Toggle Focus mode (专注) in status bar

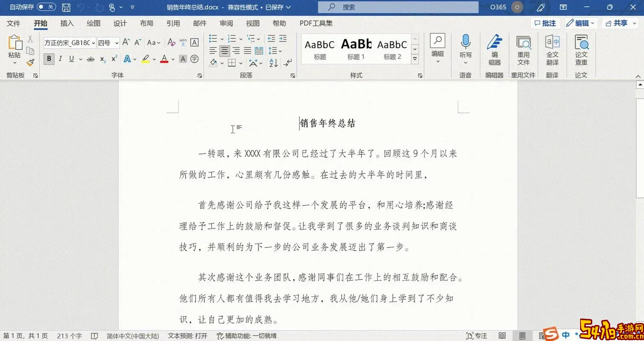tap(477, 336)
